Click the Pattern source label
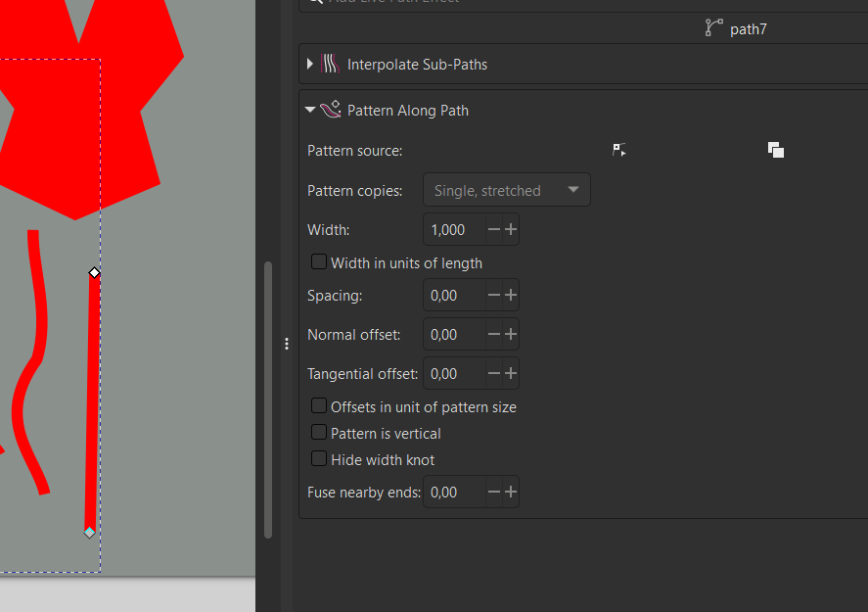 355,151
